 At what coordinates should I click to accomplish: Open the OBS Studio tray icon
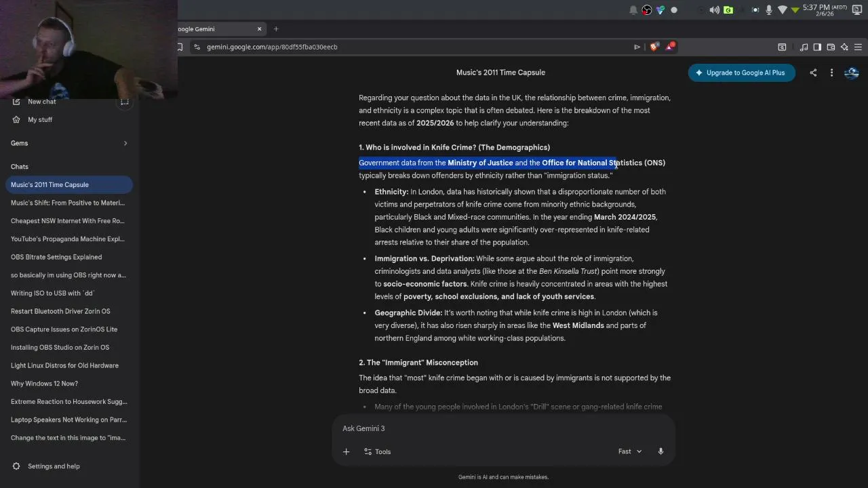[x=647, y=9]
